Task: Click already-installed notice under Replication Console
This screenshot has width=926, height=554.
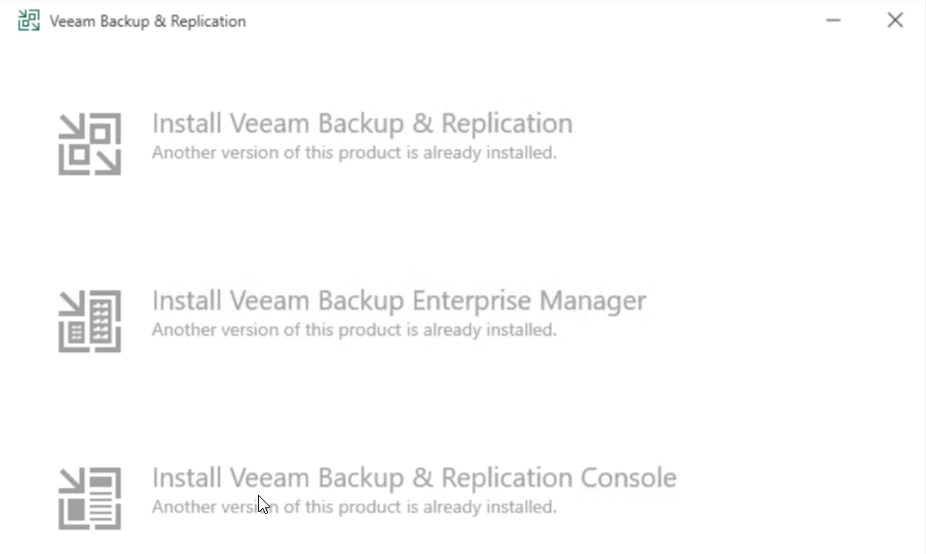Action: click(x=354, y=507)
